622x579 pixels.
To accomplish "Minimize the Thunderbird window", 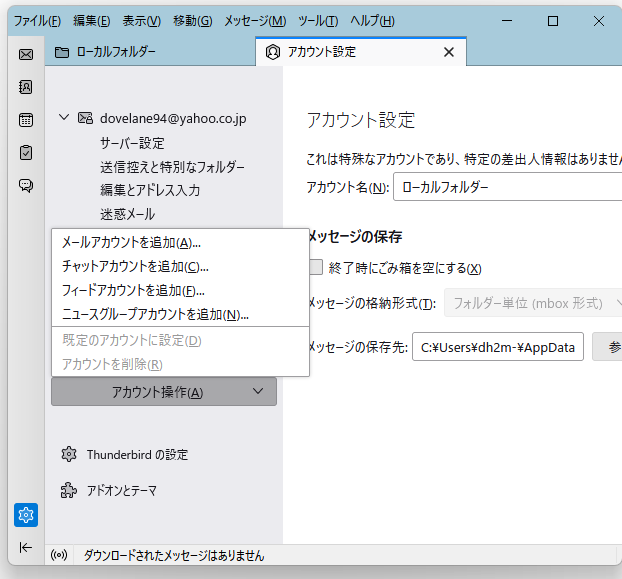I will [x=507, y=21].
